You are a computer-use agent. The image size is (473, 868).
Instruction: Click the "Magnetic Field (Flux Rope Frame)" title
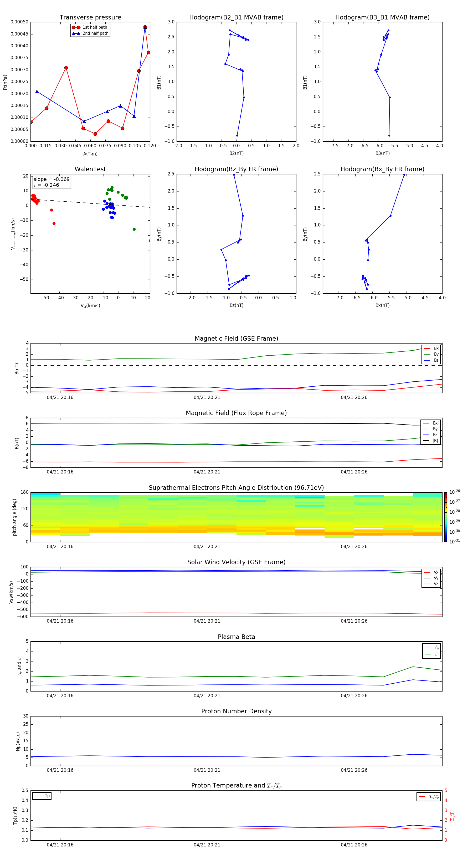tap(236, 413)
